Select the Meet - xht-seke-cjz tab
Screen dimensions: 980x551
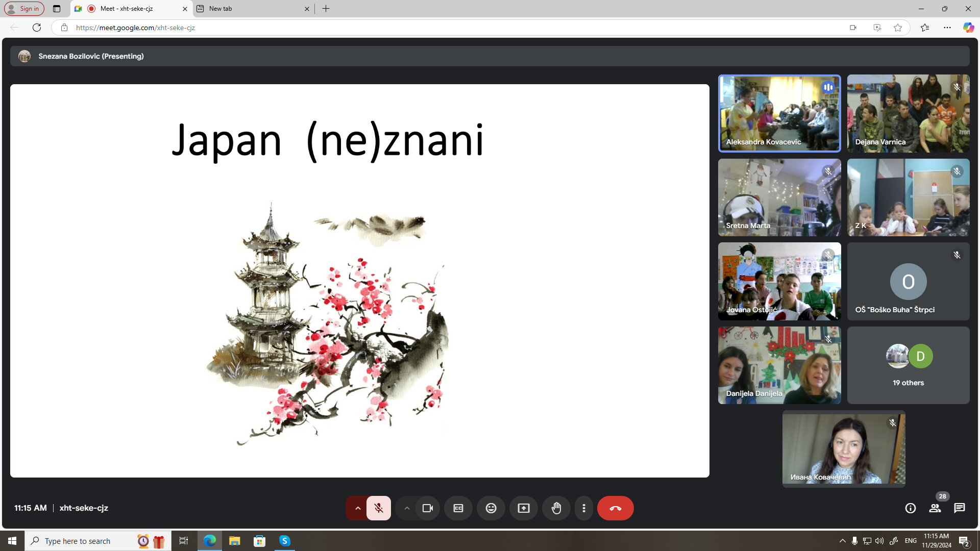click(131, 9)
